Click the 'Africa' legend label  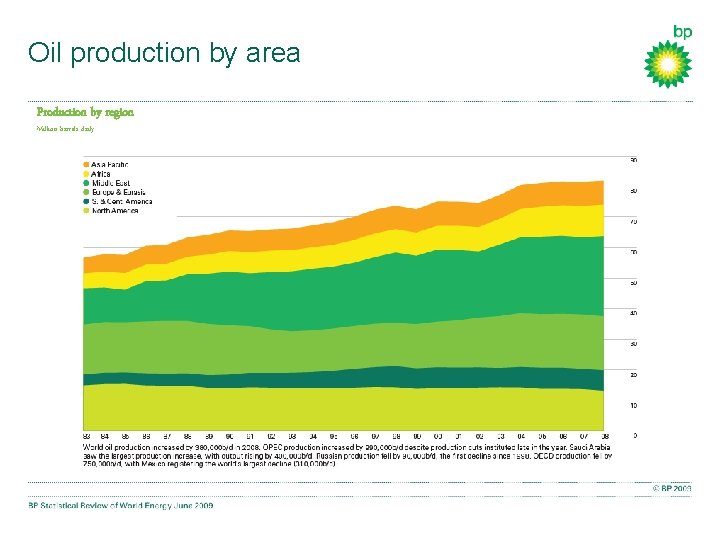point(101,174)
